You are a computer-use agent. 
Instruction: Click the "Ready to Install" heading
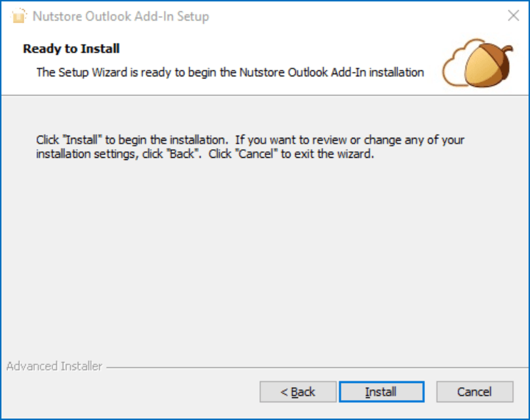point(71,49)
